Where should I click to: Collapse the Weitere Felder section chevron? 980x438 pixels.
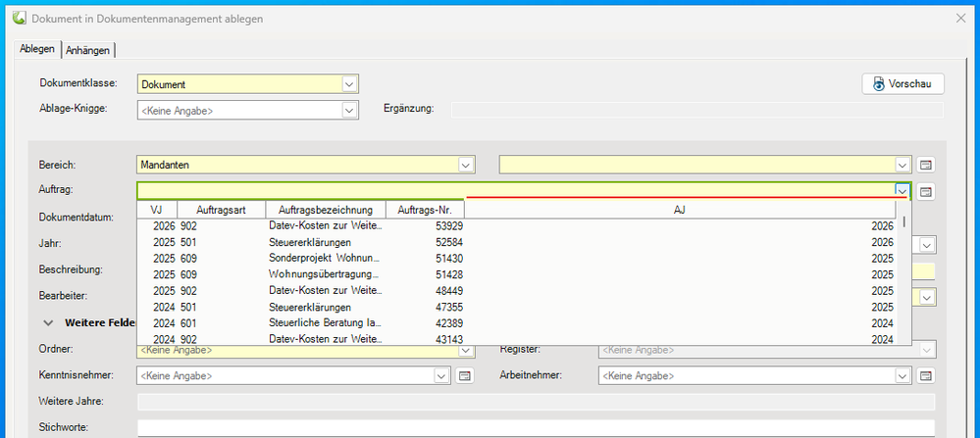47,322
